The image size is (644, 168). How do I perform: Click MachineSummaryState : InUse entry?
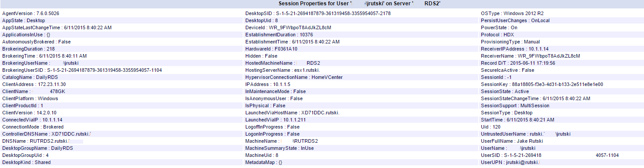click(x=280, y=148)
